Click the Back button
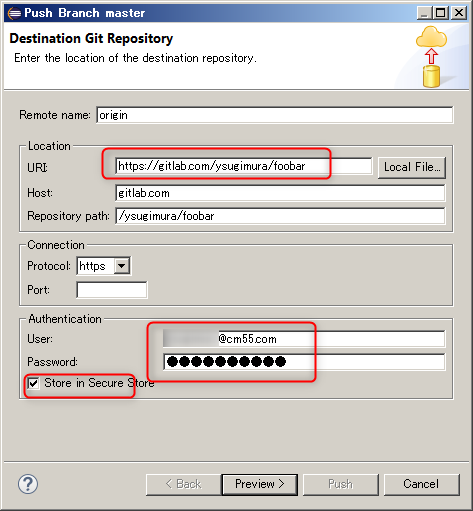The height and width of the screenshot is (511, 473). coord(184,484)
